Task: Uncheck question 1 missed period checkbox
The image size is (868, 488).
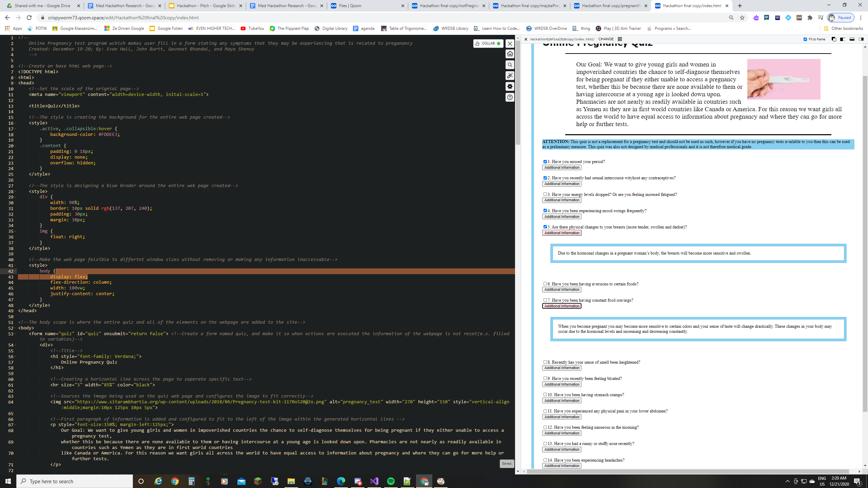Action: click(x=545, y=162)
